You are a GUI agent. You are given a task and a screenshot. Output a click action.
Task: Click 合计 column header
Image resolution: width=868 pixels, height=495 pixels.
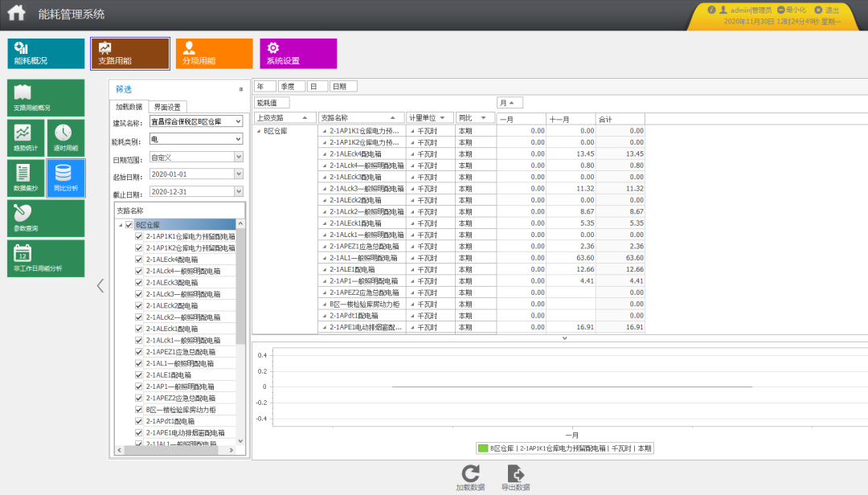620,119
